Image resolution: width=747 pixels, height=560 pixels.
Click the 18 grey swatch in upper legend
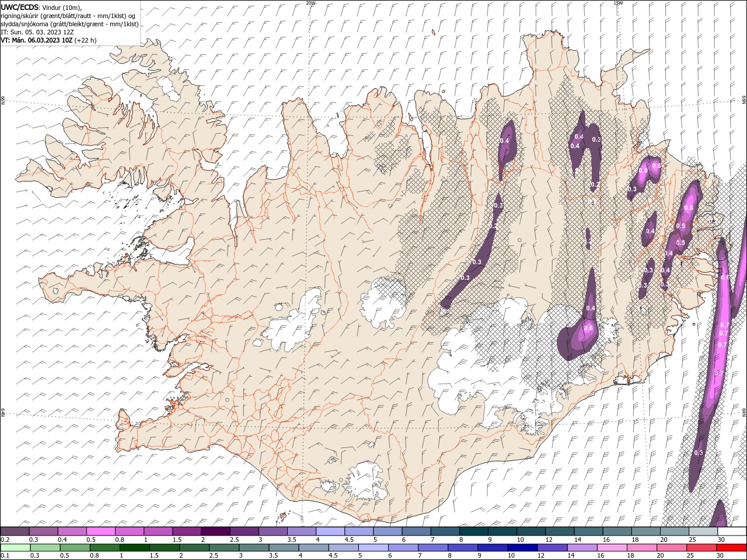coord(647,531)
